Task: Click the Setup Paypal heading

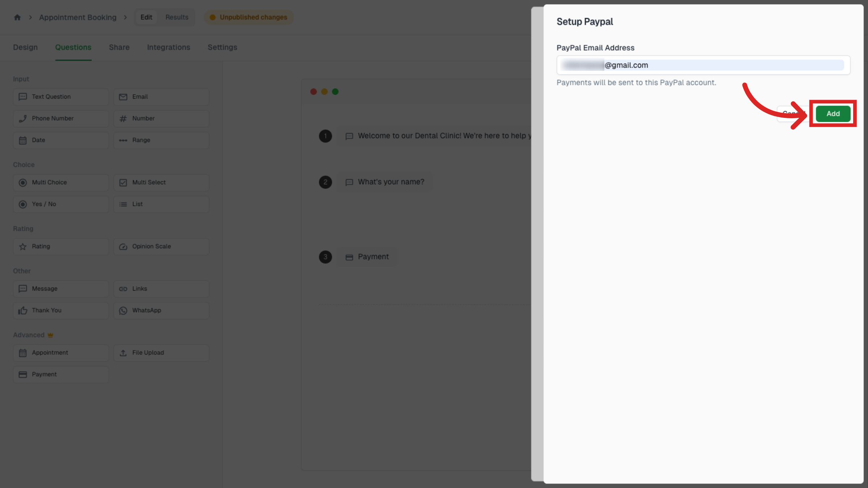Action: coord(585,22)
